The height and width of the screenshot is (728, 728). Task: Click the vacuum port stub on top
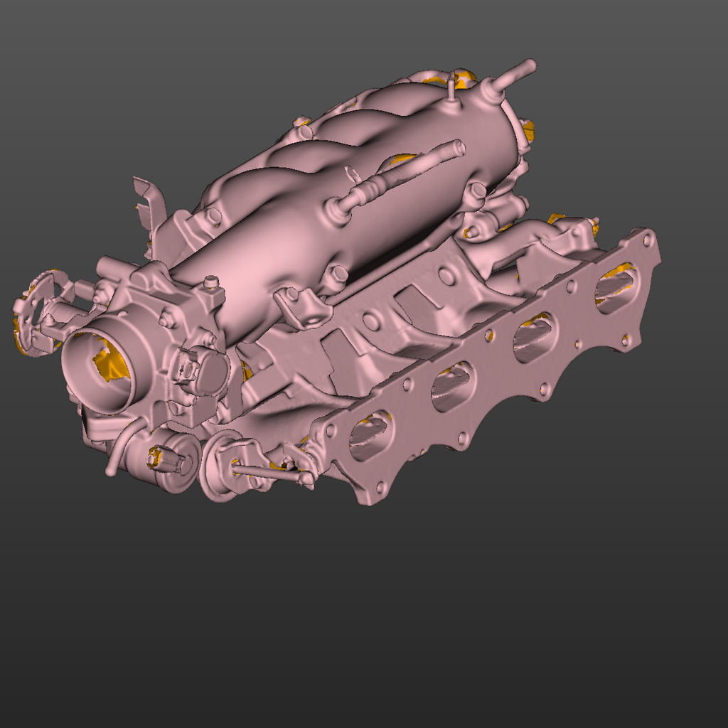pos(453,85)
